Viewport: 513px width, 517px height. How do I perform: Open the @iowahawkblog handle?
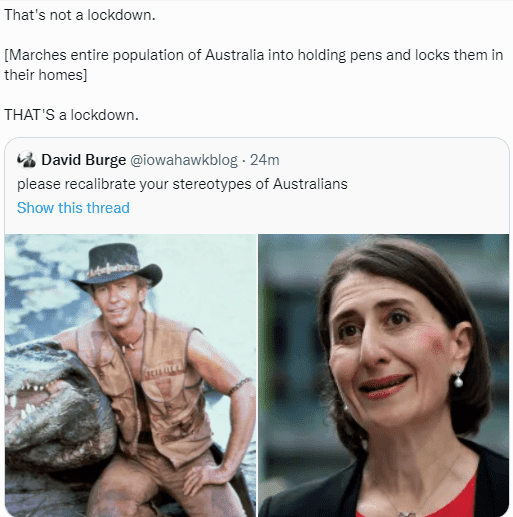point(184,160)
